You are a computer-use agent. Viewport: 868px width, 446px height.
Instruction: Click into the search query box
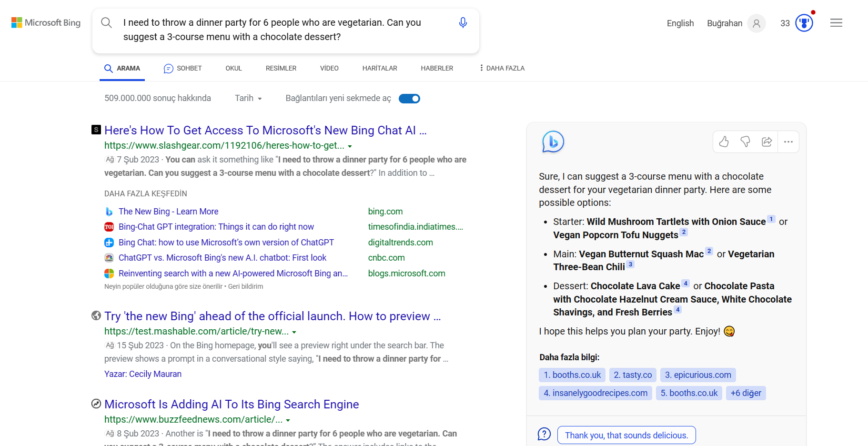pyautogui.click(x=286, y=30)
